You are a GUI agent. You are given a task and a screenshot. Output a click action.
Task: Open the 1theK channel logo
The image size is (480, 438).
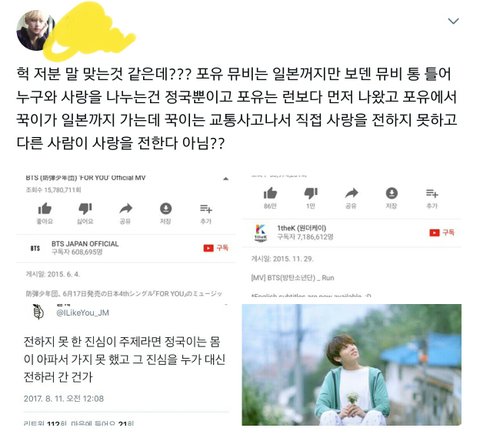click(260, 233)
